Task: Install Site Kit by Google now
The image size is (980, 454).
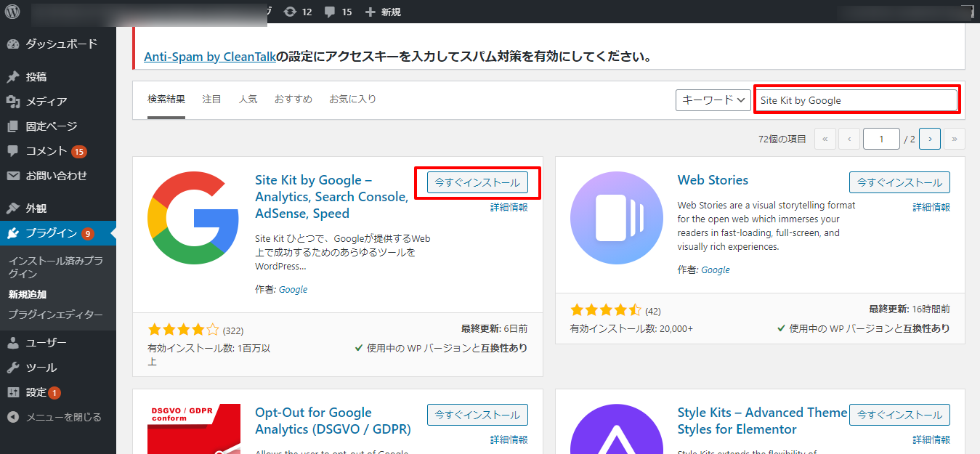Action: pos(477,182)
